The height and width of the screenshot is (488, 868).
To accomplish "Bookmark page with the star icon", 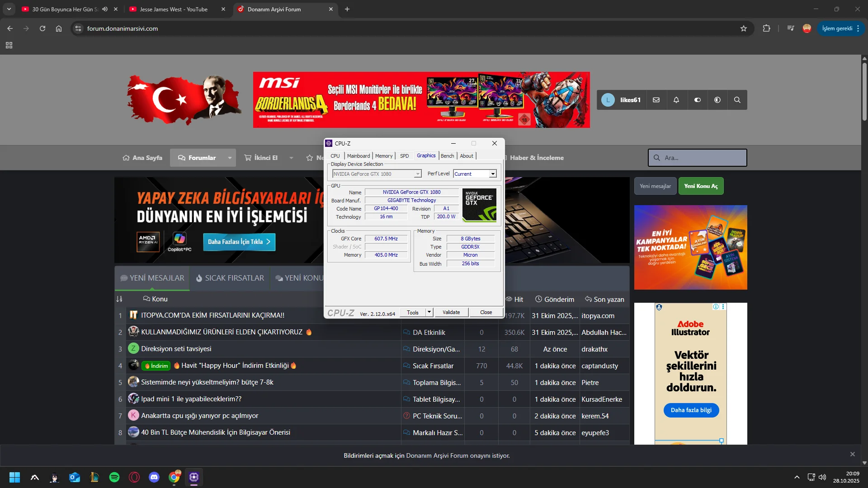I will 744,28.
